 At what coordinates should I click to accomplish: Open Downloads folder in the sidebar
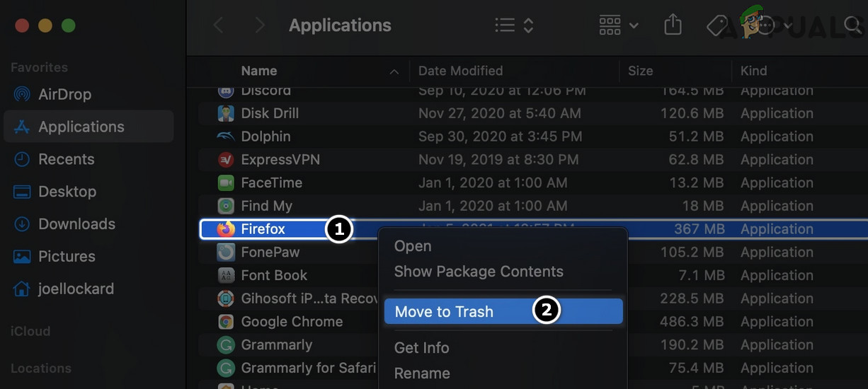tap(76, 224)
